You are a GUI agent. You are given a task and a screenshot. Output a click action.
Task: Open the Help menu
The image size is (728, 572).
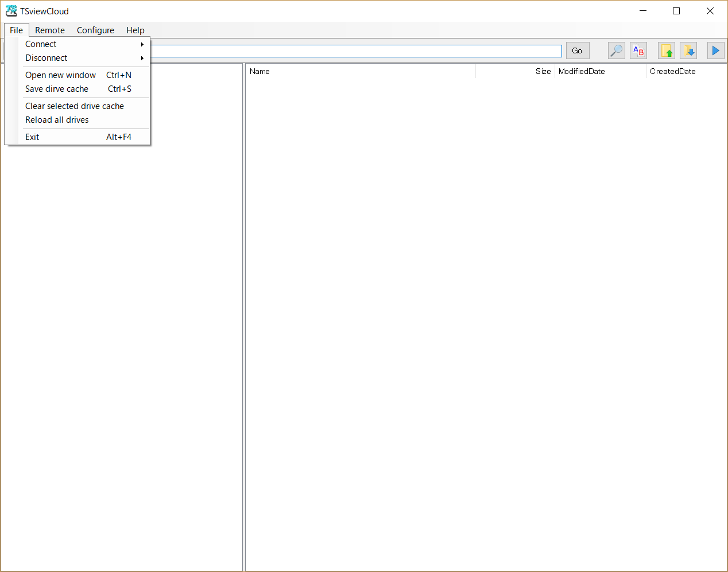click(135, 30)
